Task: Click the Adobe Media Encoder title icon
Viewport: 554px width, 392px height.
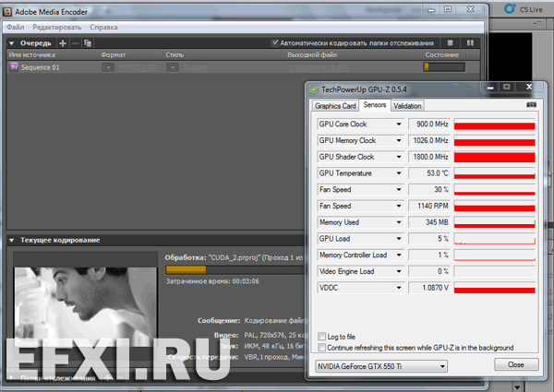Action: [7, 12]
